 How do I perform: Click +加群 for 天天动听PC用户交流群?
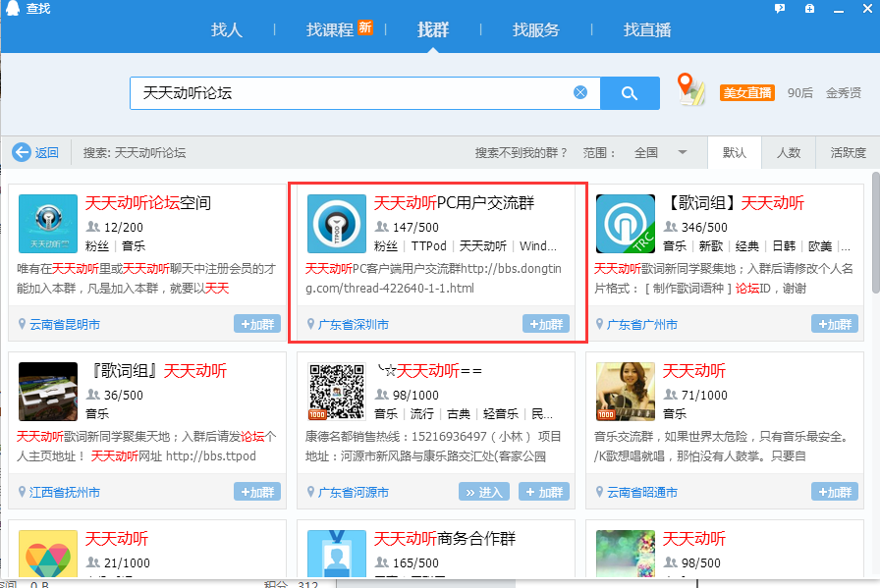click(546, 324)
